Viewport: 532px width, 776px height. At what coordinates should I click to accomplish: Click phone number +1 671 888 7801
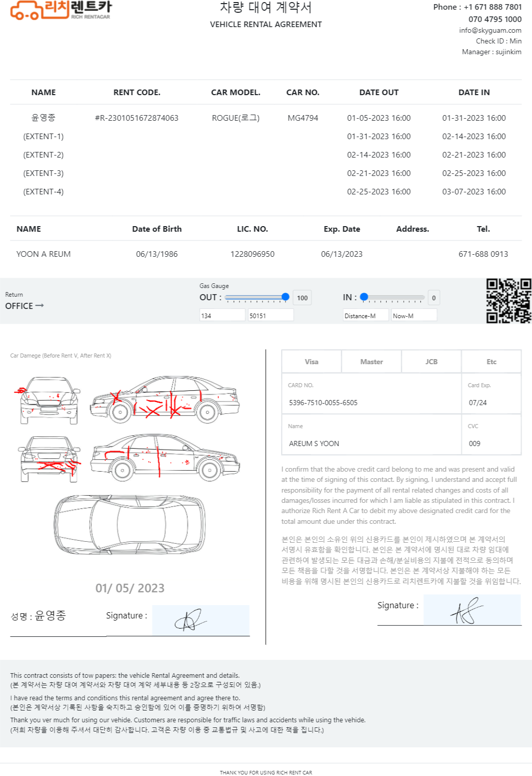point(493,7)
